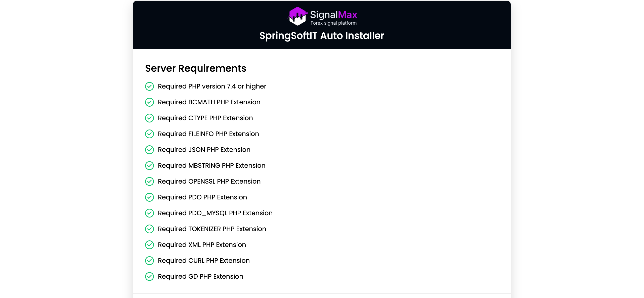
Task: Click 'Required GD PHP Extension' text
Action: point(200,276)
